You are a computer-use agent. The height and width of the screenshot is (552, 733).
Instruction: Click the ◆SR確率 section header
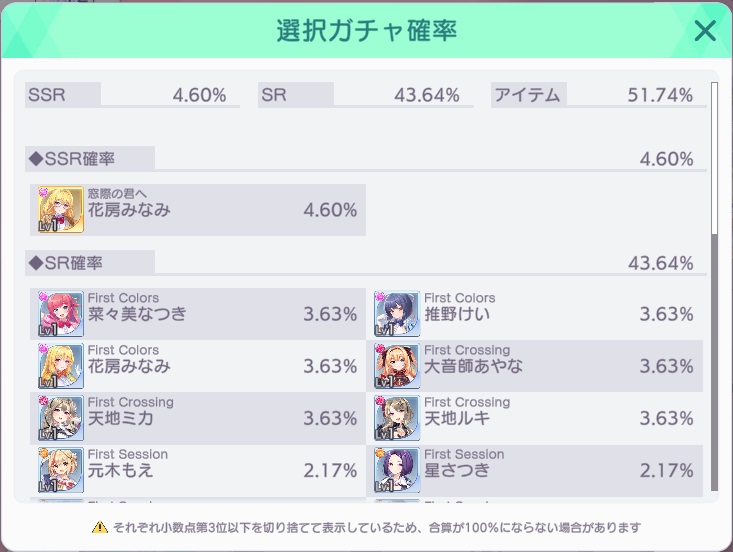pyautogui.click(x=90, y=263)
